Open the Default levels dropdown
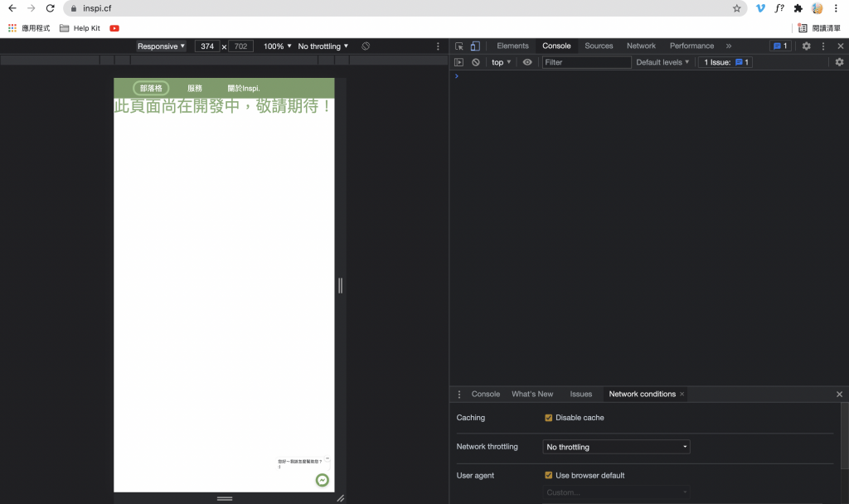The image size is (849, 504). [x=662, y=62]
